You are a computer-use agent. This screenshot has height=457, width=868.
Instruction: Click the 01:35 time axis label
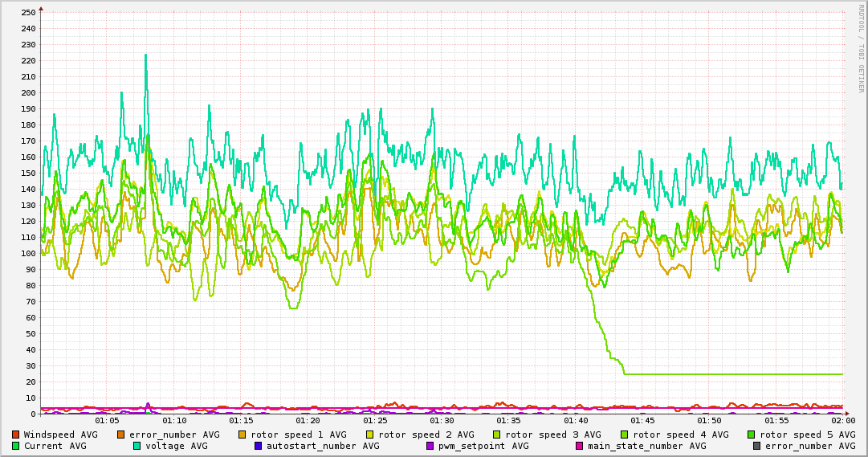click(x=509, y=421)
